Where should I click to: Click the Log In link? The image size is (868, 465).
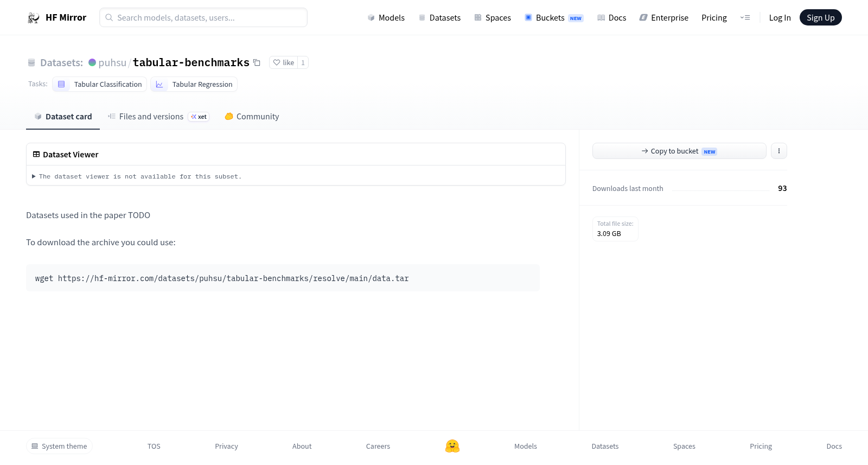(x=780, y=18)
